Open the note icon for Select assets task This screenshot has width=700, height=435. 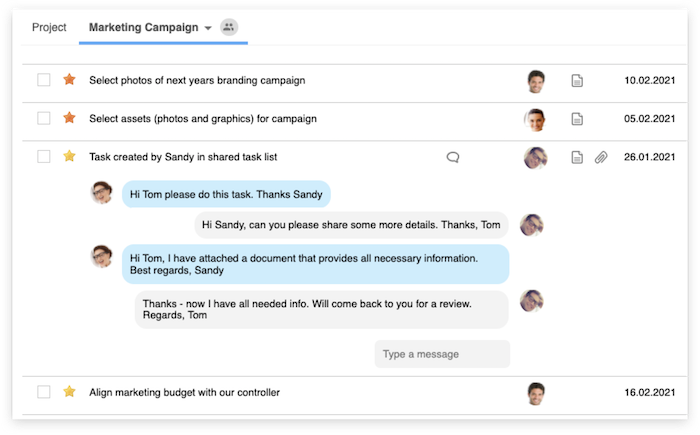(x=577, y=119)
